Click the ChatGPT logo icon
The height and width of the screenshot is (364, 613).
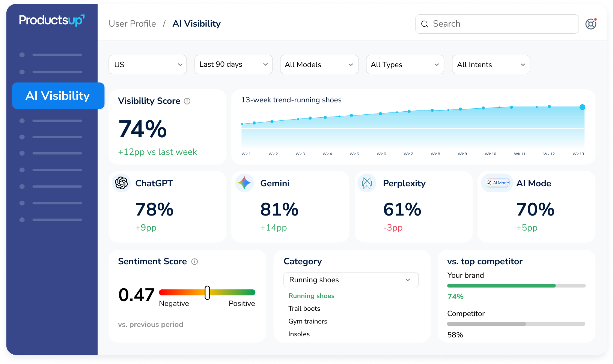[x=121, y=183]
